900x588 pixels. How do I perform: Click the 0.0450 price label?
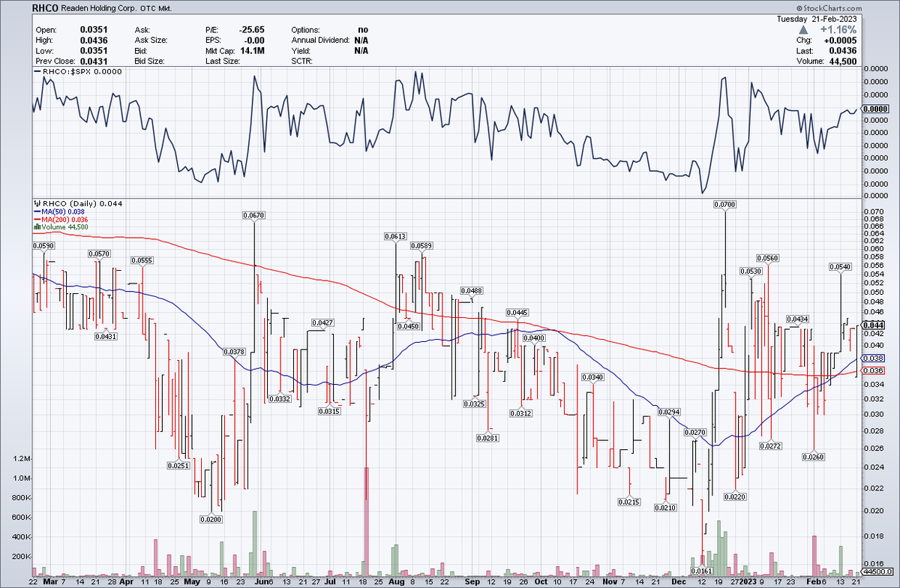(408, 326)
